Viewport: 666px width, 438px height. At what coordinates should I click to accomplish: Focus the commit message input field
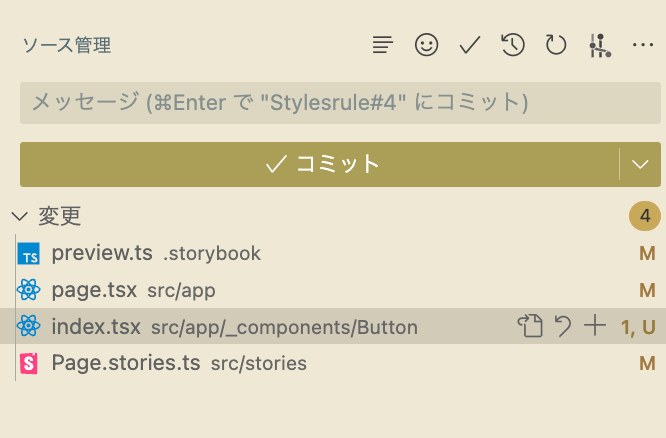tap(340, 103)
